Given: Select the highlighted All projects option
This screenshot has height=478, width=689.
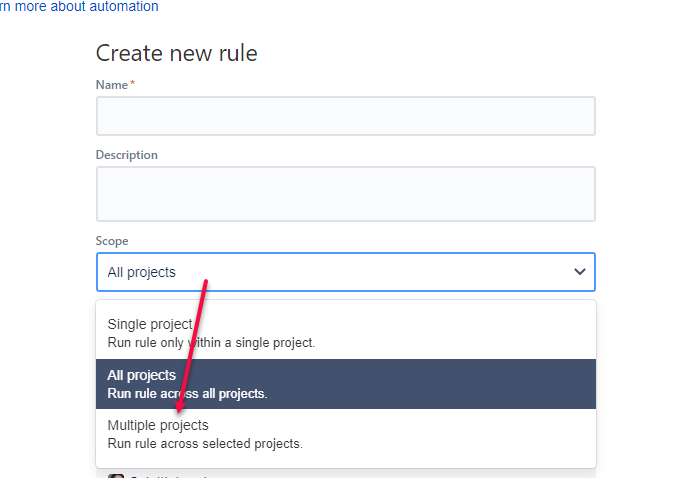Looking at the screenshot, I should [346, 384].
